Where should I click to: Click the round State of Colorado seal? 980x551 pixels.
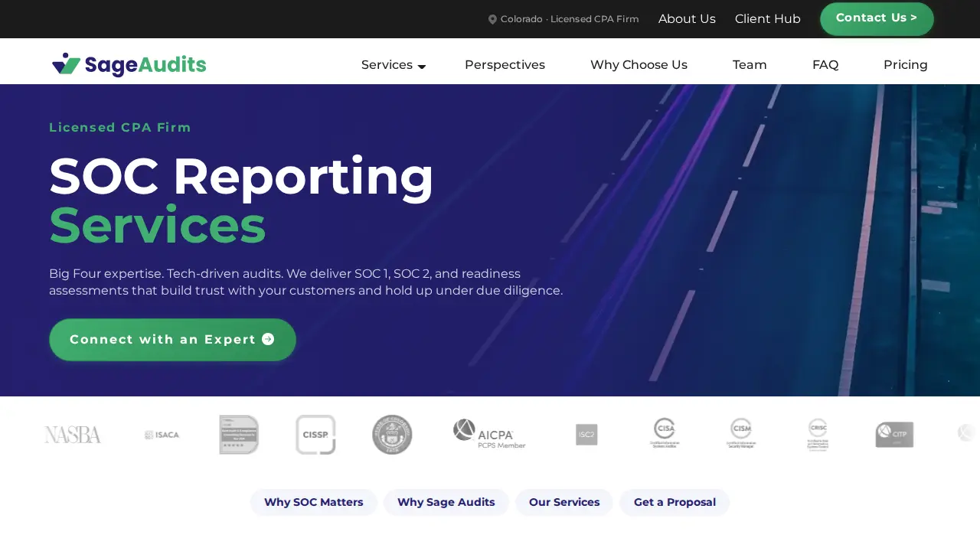click(392, 435)
